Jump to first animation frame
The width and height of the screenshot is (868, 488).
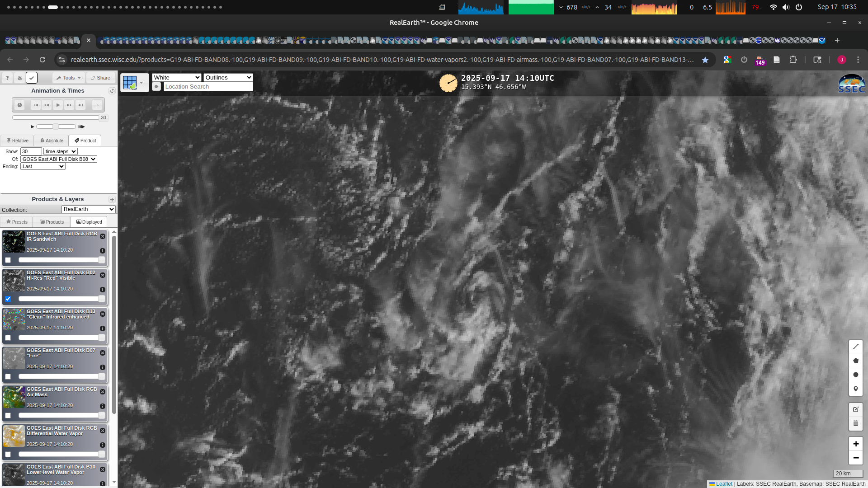coord(35,105)
